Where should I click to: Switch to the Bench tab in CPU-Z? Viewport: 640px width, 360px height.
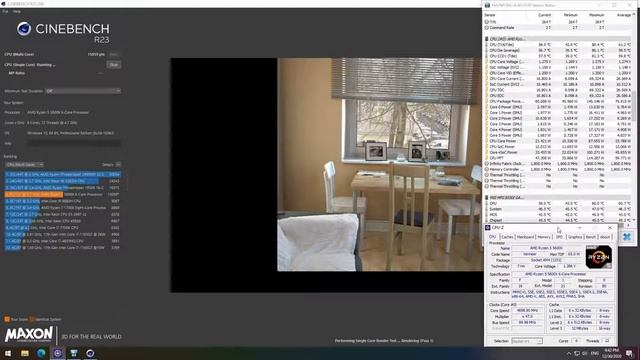pos(591,237)
